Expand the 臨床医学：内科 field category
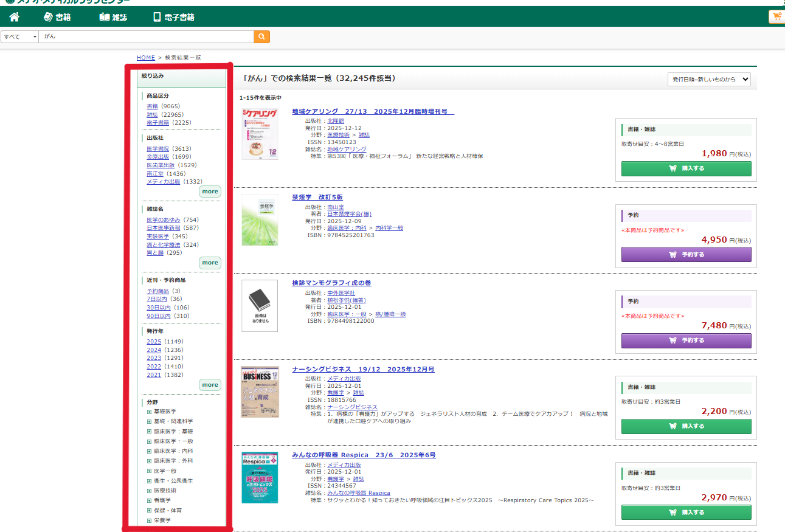 click(x=150, y=451)
